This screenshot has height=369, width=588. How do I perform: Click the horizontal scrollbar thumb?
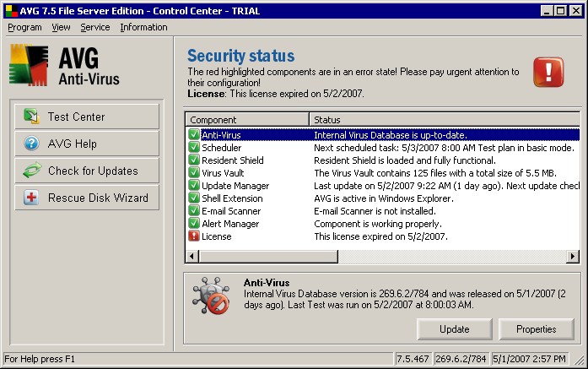(268, 257)
